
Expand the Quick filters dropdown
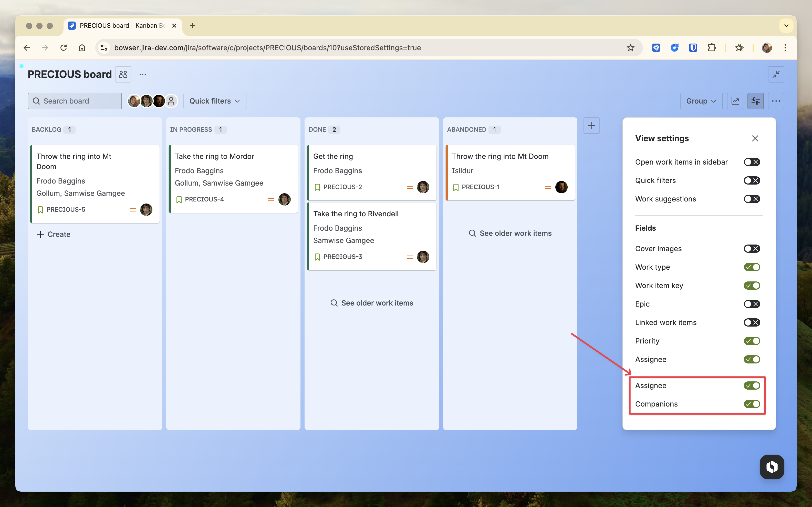click(214, 101)
